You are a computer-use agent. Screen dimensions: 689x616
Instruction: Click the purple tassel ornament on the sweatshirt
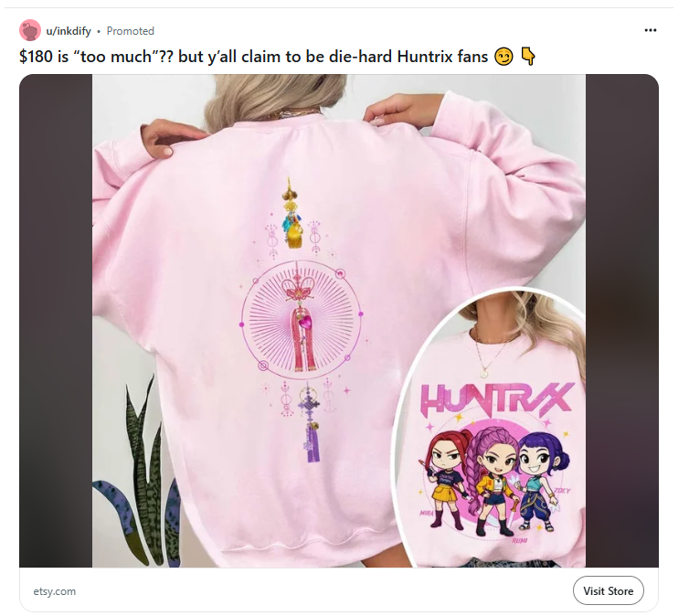(x=311, y=422)
